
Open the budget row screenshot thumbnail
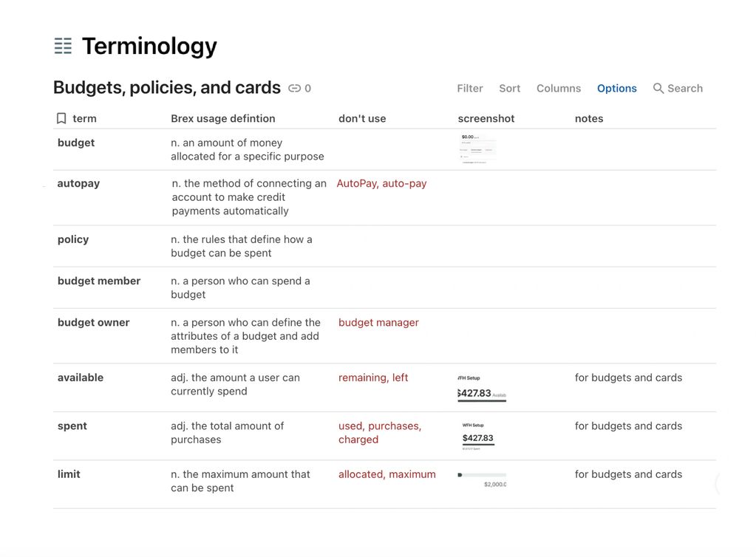point(478,148)
